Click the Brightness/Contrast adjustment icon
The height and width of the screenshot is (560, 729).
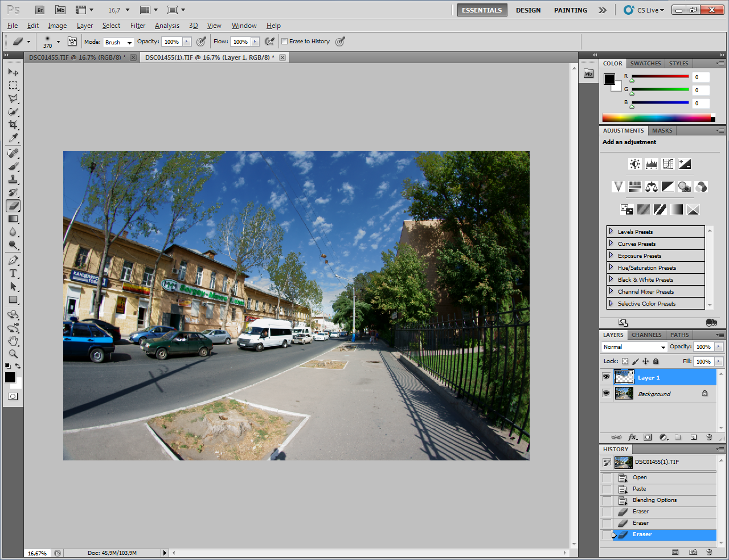coord(634,164)
